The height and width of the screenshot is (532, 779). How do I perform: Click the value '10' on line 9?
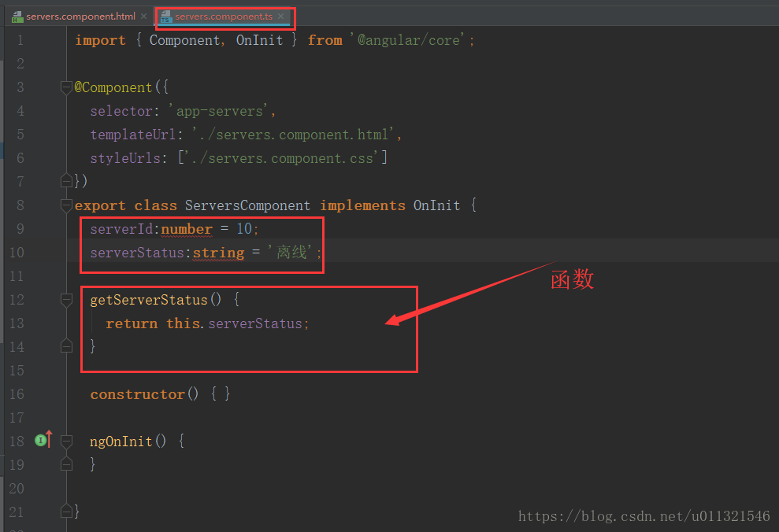244,229
